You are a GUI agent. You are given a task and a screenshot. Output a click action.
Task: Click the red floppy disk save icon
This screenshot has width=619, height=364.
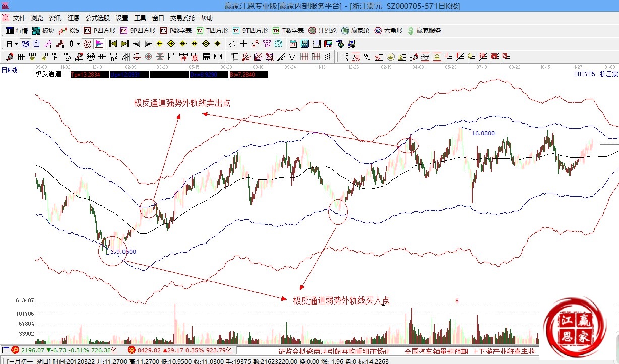coord(329,44)
